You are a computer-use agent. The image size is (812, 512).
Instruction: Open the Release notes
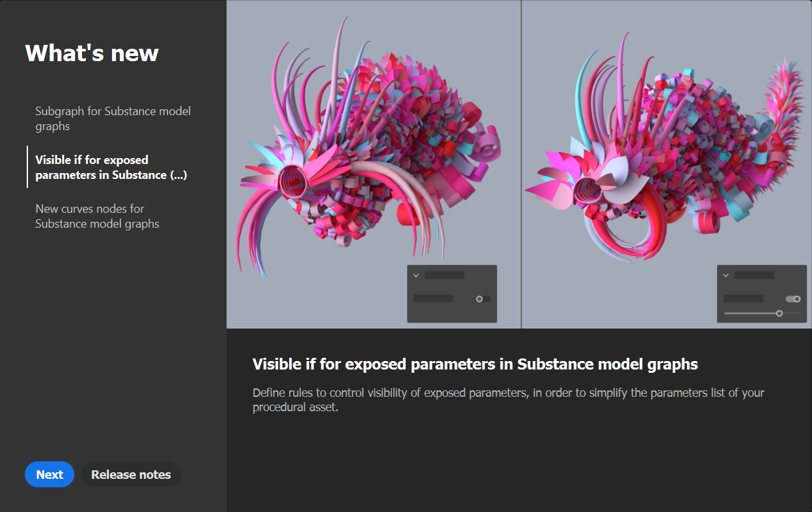131,474
